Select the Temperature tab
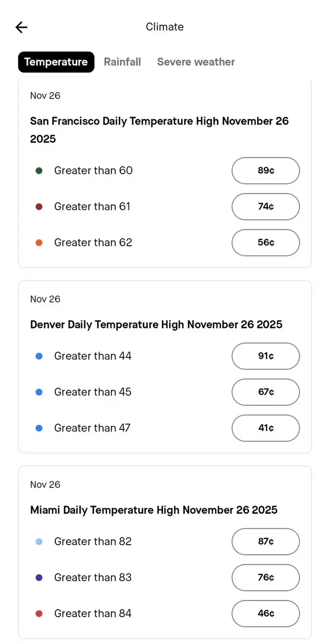 56,62
